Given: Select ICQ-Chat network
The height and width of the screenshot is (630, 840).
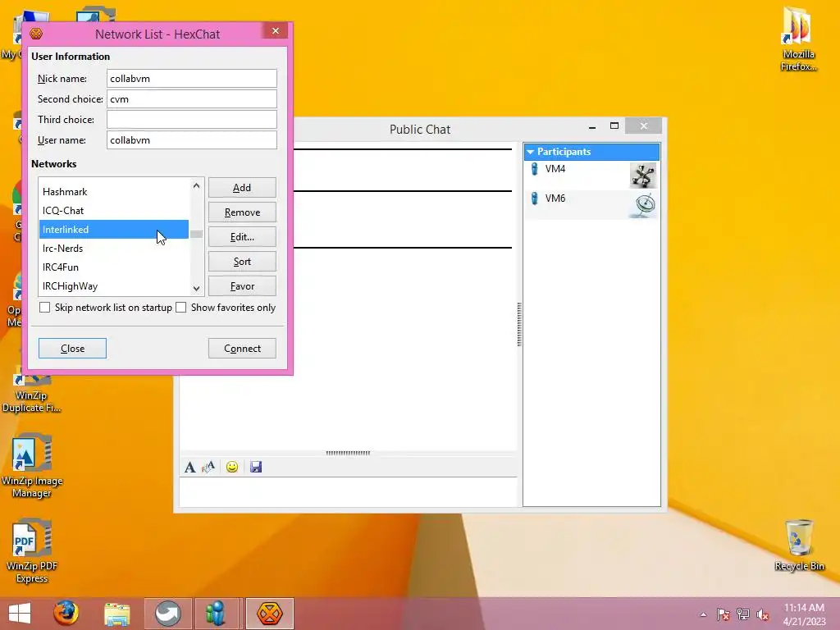Looking at the screenshot, I should [113, 211].
